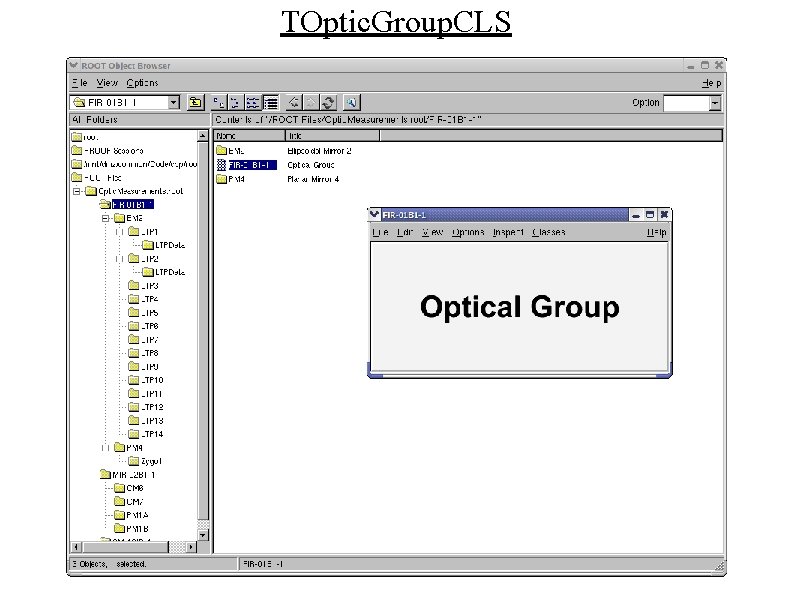Click the 'Optical Group' title cell in list
Viewport: 794px width, 595px height.
311,165
